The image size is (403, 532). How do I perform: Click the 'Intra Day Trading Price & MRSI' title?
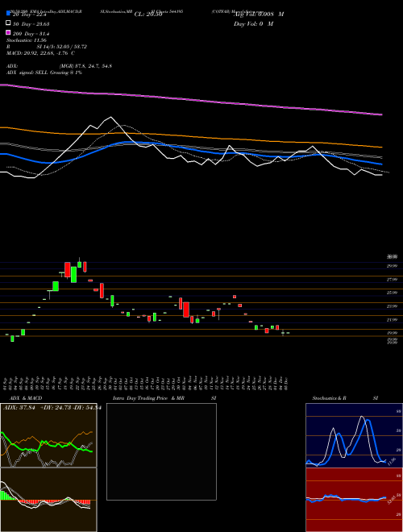pyautogui.click(x=164, y=398)
